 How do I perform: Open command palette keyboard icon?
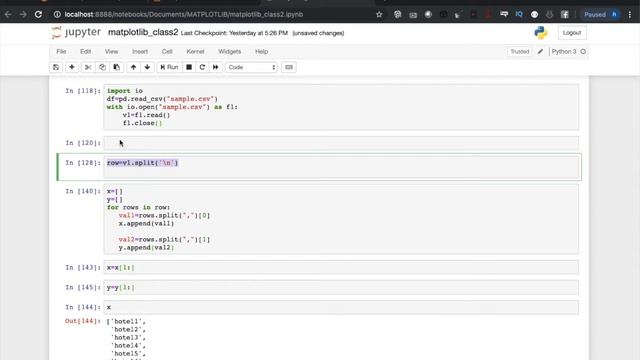coord(289,67)
